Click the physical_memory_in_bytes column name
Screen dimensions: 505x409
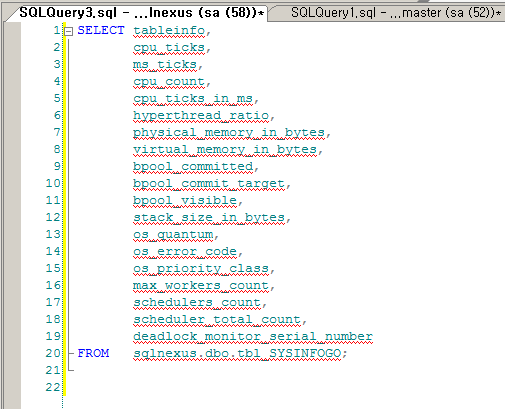(229, 133)
